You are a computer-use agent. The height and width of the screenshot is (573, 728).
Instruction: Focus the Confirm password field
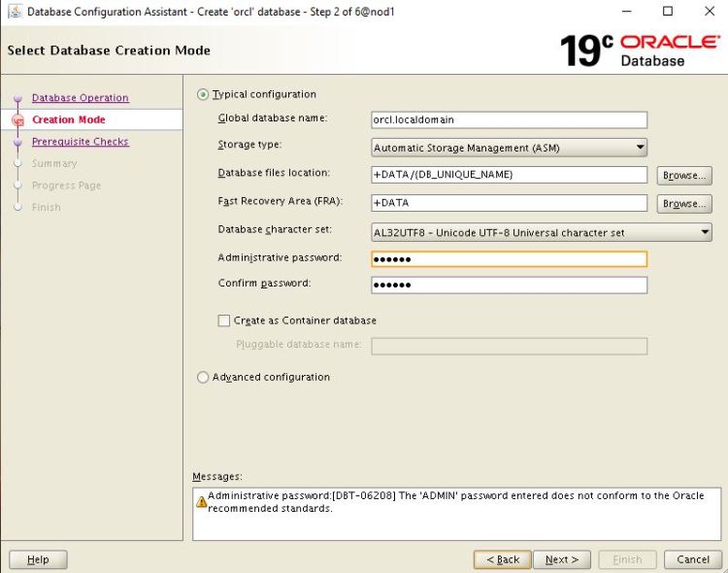pos(509,286)
